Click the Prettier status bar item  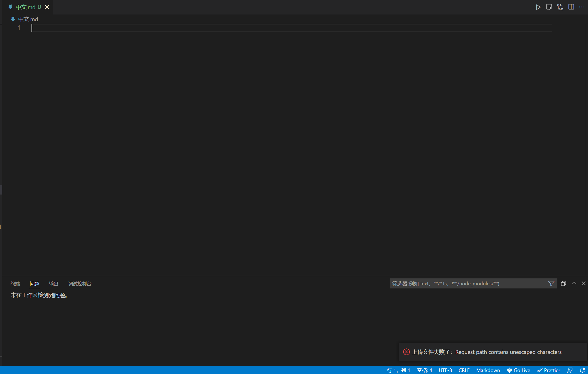coord(548,370)
